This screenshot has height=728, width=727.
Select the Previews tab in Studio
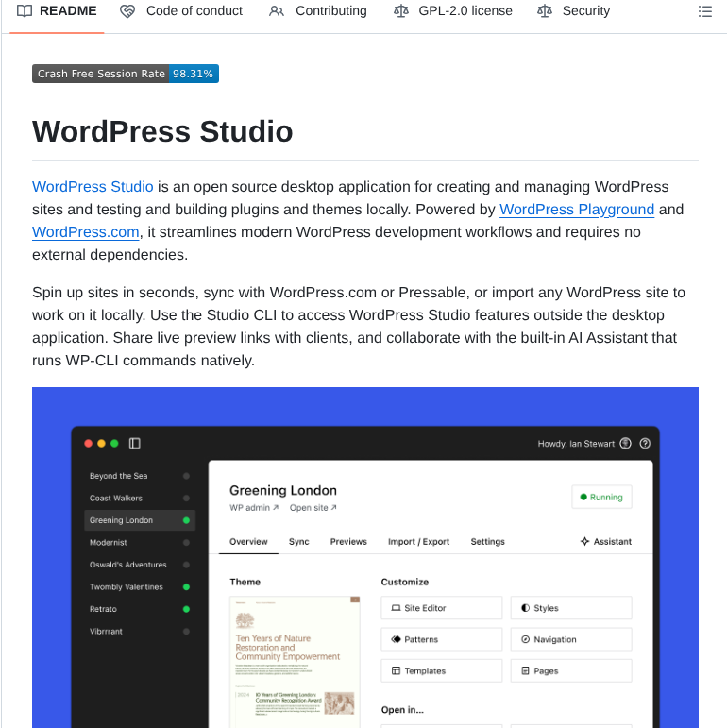[x=348, y=541]
